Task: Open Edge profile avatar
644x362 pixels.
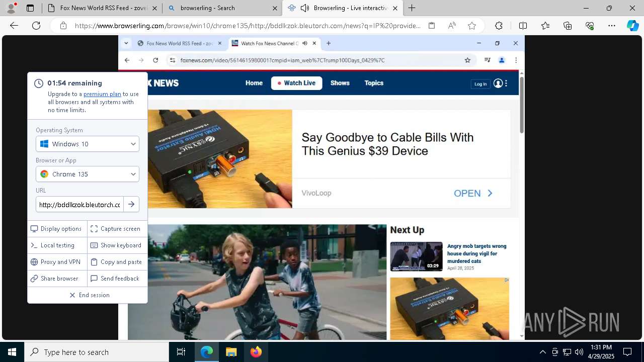Action: [11, 8]
